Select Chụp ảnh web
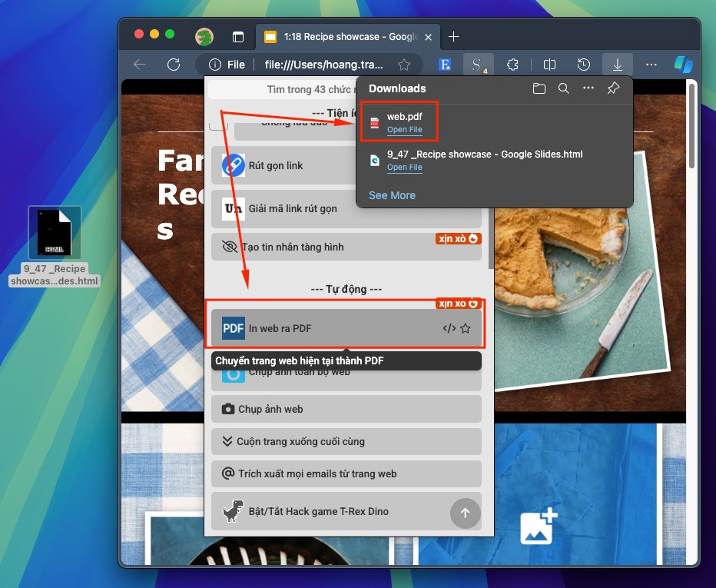Image resolution: width=716 pixels, height=588 pixels. (346, 409)
